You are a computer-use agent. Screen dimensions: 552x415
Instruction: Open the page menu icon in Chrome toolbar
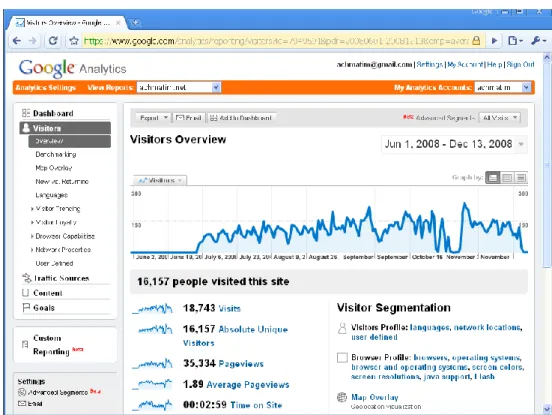[515, 41]
